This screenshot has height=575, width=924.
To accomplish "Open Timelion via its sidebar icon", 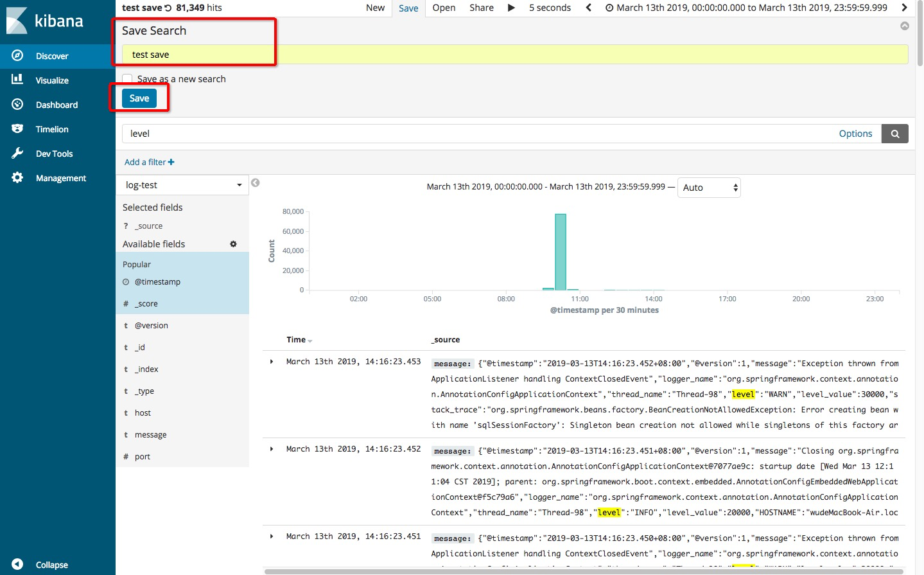I will [17, 129].
